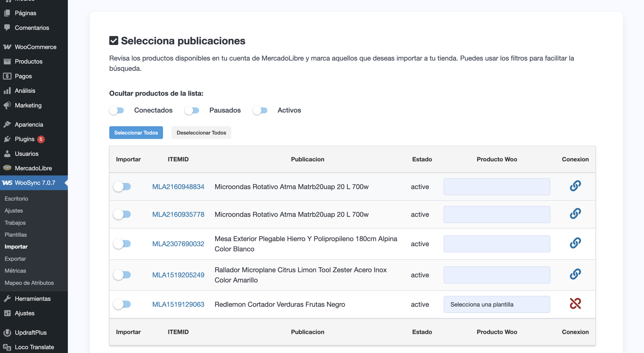Click the Ajustes sliders icon at bottom
Screen dimensions: 644x353
point(7,313)
